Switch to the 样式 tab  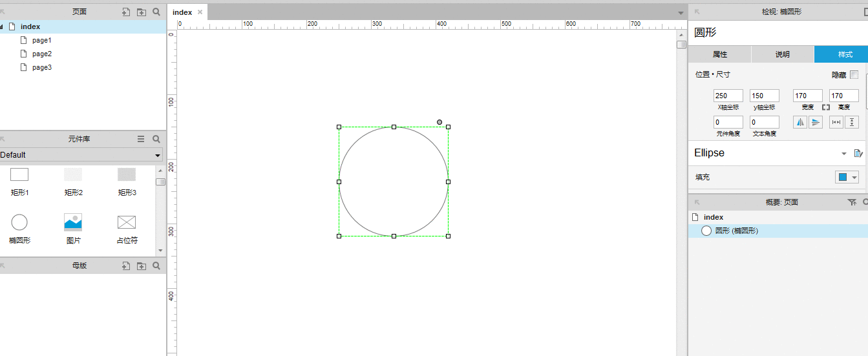coord(841,54)
